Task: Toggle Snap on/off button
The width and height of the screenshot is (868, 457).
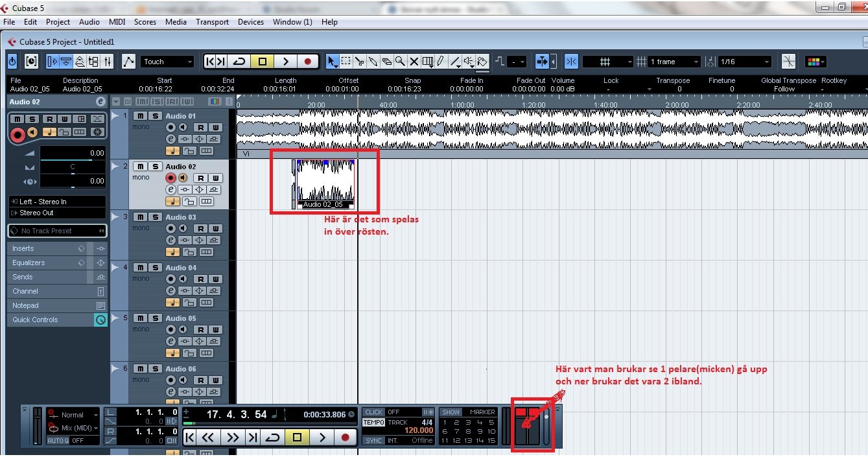Action: (571, 62)
